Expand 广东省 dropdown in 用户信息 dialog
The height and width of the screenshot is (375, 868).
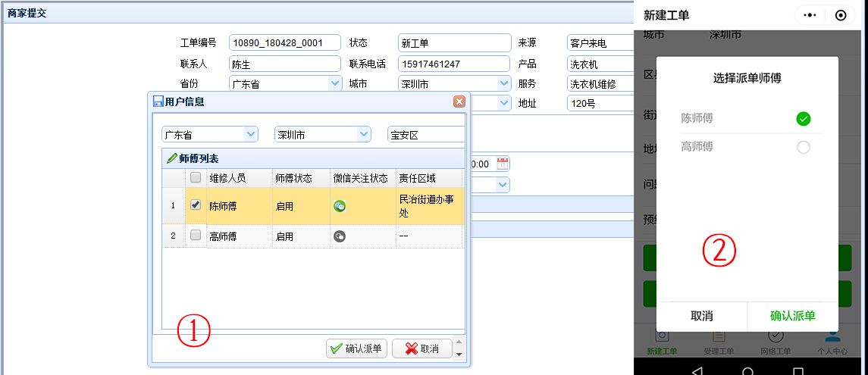pos(251,135)
